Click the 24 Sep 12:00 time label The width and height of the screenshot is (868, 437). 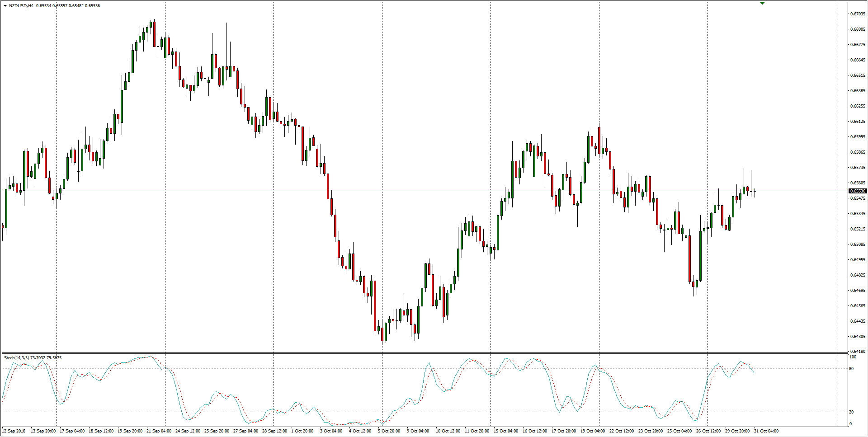188,431
